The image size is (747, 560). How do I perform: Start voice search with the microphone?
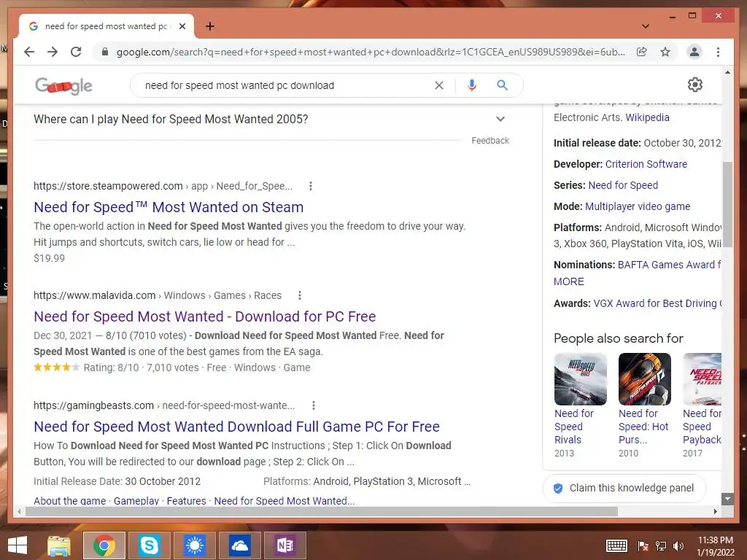click(x=472, y=85)
